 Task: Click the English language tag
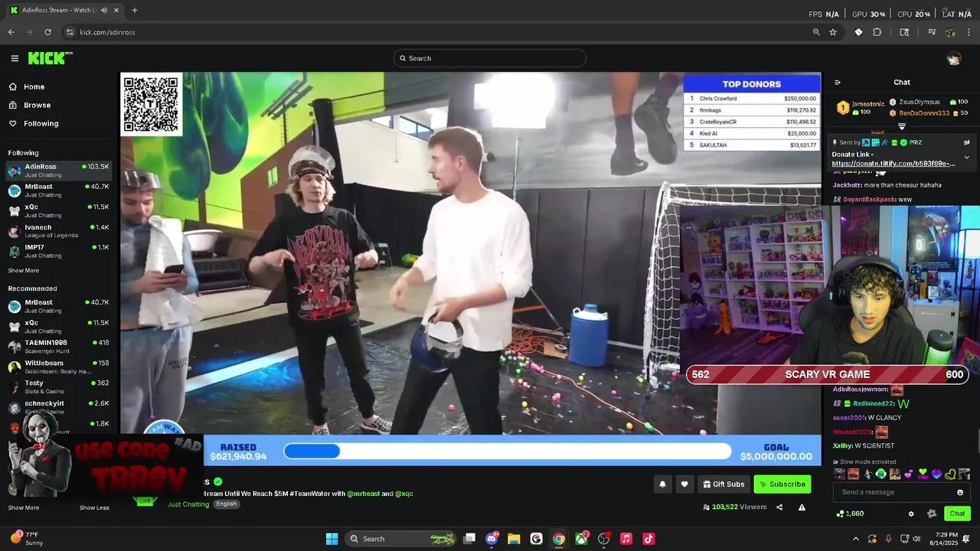pos(226,504)
